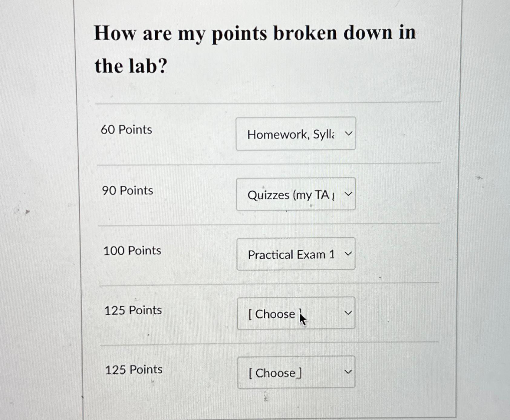Open the dropdown next to 90 Points

pyautogui.click(x=296, y=194)
